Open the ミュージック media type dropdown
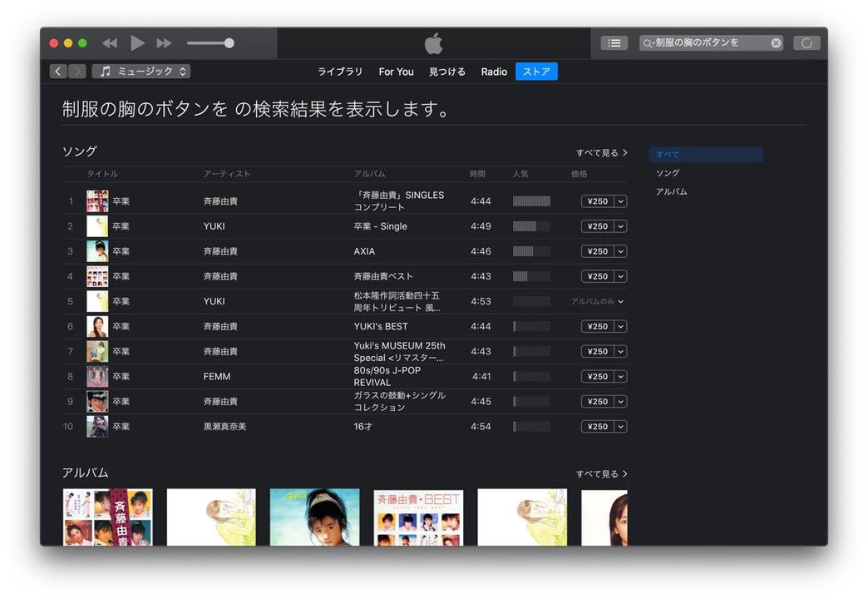 (141, 72)
